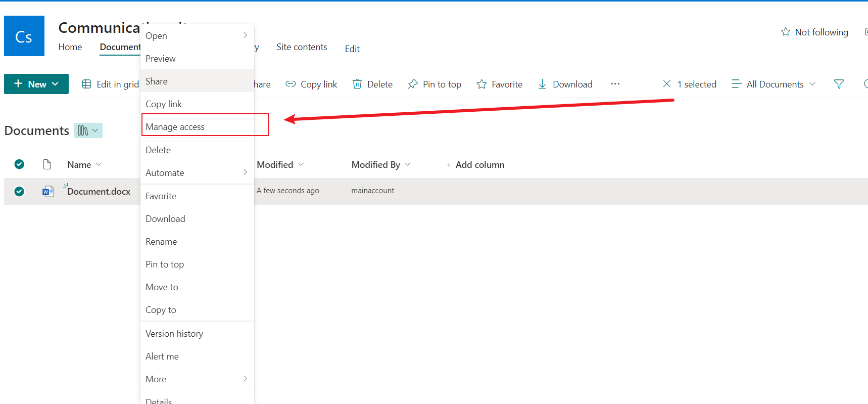This screenshot has width=868, height=404.
Task: Click the A few seconds ago cell
Action: (288, 191)
